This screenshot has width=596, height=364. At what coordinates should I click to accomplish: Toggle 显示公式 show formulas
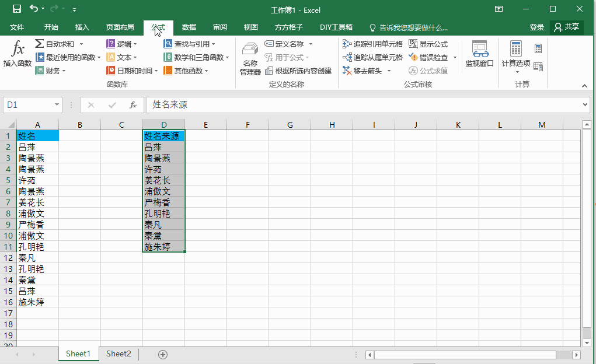point(428,44)
